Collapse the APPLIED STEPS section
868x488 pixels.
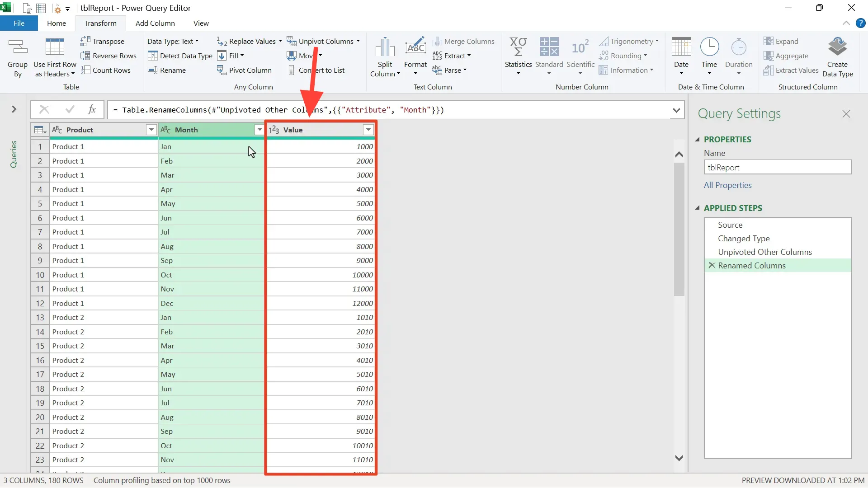coord(698,208)
